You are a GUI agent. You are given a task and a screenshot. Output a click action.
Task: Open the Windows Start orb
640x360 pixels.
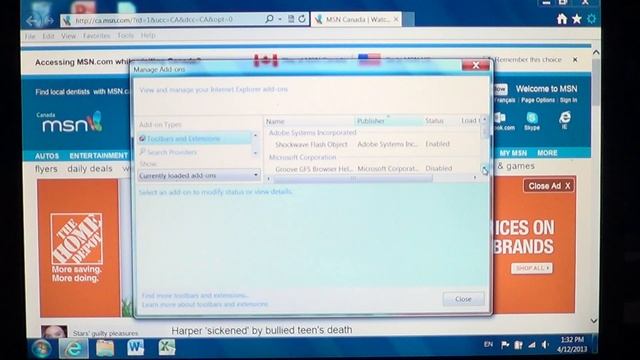pyautogui.click(x=42, y=348)
